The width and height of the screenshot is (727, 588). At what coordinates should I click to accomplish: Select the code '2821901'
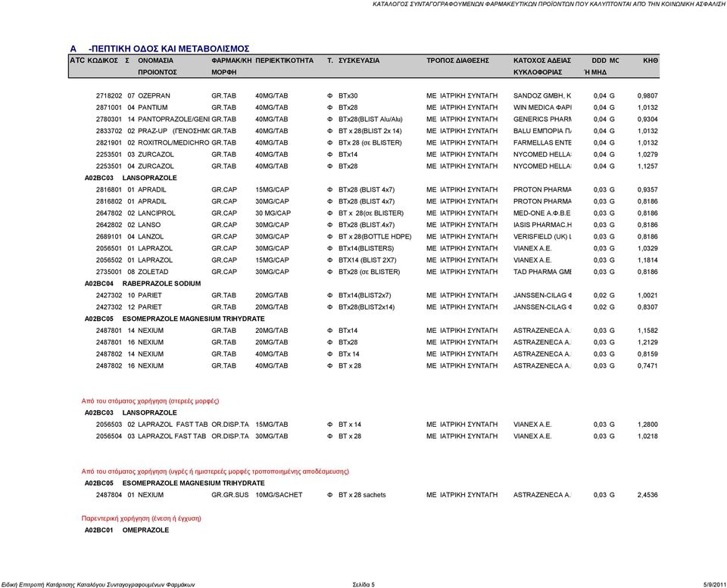(x=109, y=143)
